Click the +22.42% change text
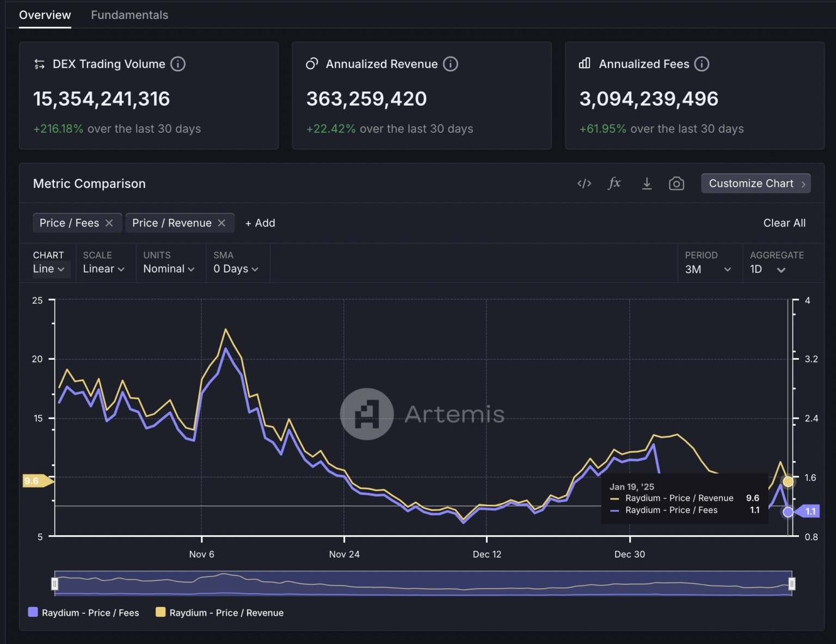 pyautogui.click(x=331, y=129)
